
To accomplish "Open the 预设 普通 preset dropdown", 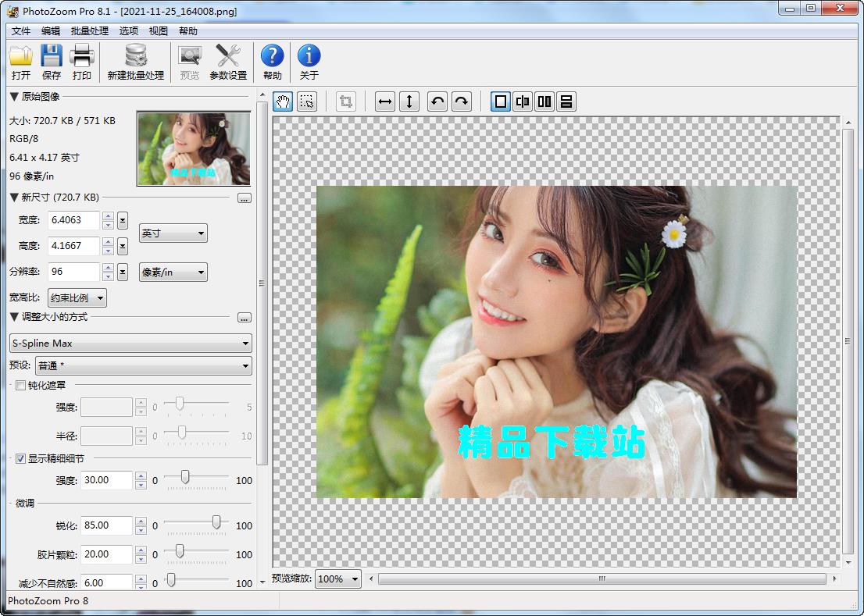I will click(143, 365).
